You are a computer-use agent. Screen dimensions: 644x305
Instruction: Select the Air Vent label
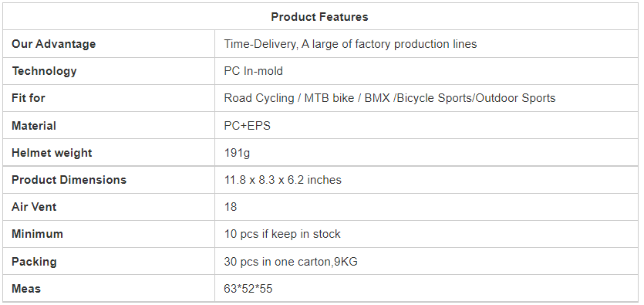(34, 207)
